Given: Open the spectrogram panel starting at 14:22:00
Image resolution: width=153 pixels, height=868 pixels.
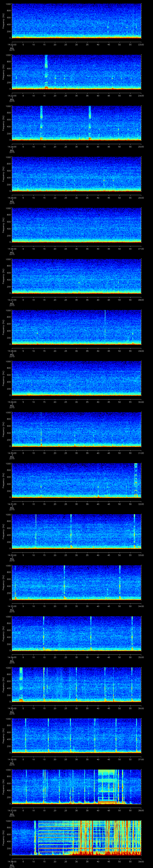Looking at the screenshot, I should [x=76, y=21].
